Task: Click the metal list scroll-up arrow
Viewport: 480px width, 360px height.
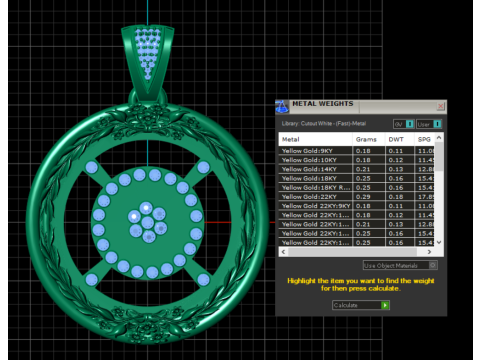Action: (439, 137)
